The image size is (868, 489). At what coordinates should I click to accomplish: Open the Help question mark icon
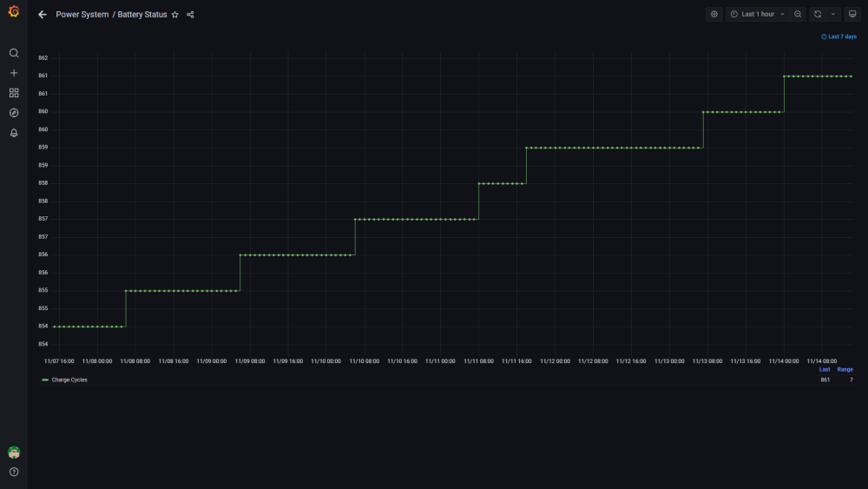(x=14, y=472)
